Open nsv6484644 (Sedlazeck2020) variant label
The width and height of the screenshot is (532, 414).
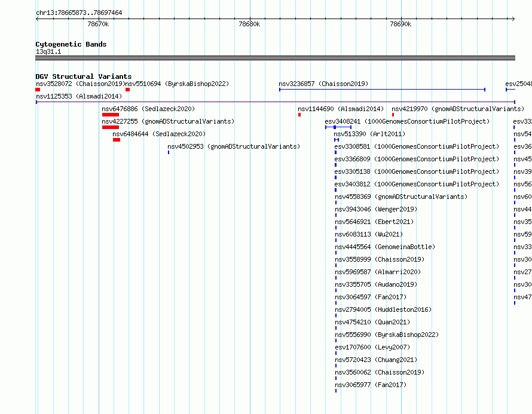(159, 134)
